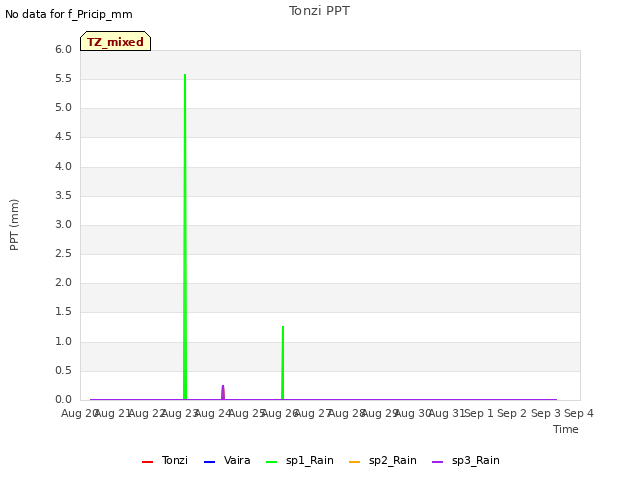This screenshot has height=480, width=640.
Task: Click the 0.0 y-axis tick label
Action: pos(63,399)
